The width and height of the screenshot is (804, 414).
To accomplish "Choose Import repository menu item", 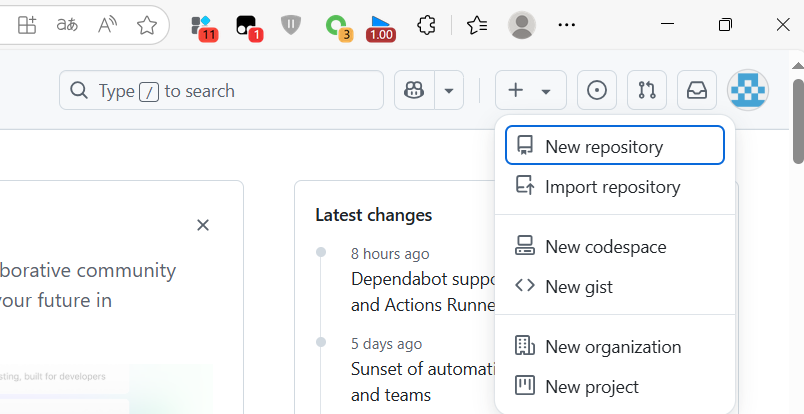I will point(614,187).
